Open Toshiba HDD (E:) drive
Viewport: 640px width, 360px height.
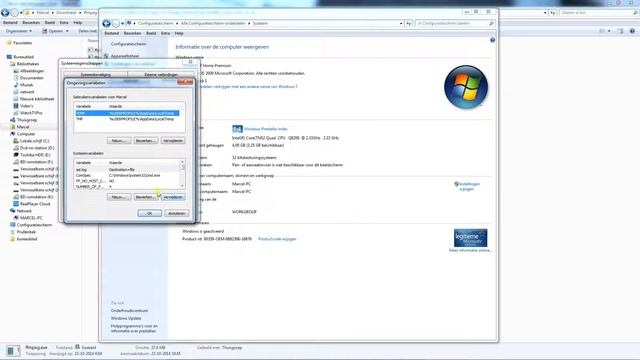tap(35, 155)
